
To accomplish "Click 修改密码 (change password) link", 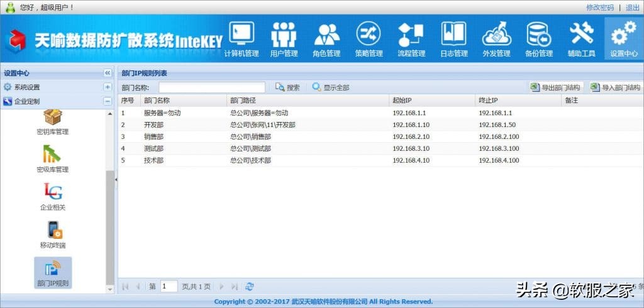I will point(599,8).
